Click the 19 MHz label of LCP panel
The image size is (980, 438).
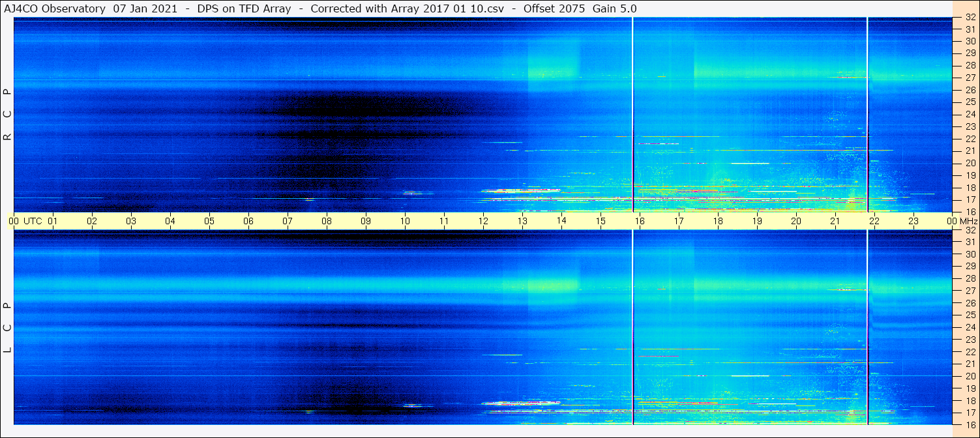pyautogui.click(x=970, y=388)
